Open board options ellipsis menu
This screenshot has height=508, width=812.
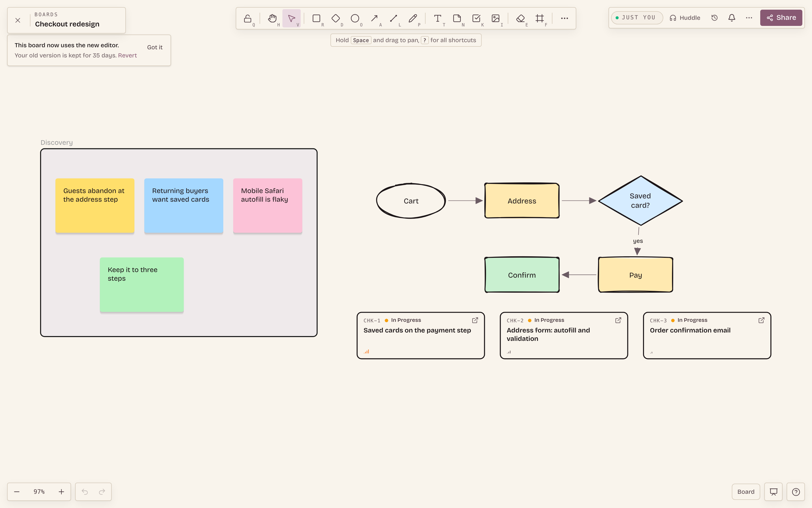(x=749, y=18)
